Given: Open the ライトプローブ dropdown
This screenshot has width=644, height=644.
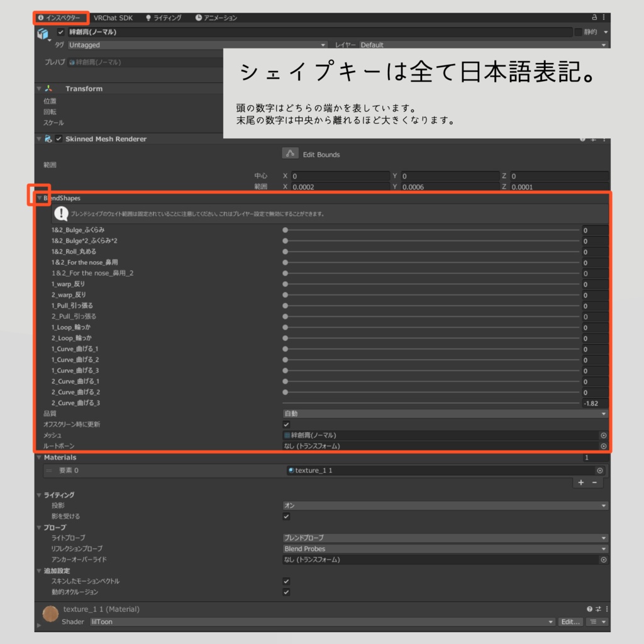Looking at the screenshot, I should [445, 538].
